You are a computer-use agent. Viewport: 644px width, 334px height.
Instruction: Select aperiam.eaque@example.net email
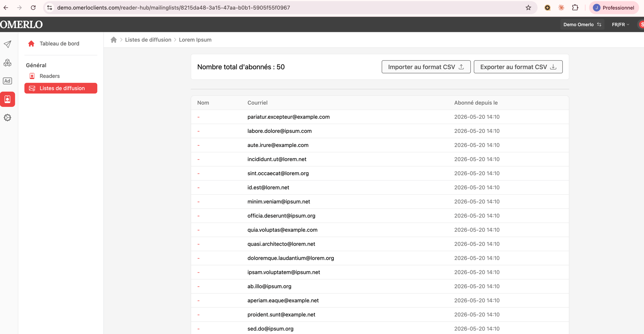(x=283, y=300)
